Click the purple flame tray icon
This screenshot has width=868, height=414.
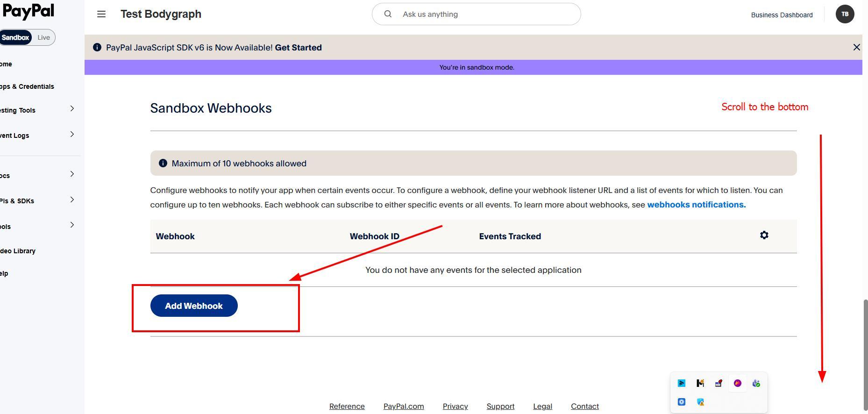point(737,383)
